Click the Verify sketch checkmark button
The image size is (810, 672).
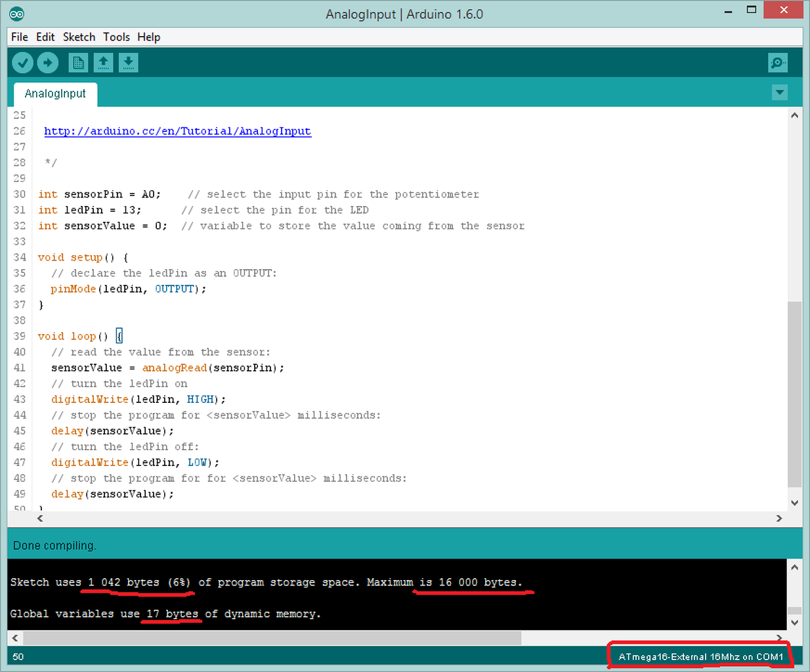[x=22, y=63]
